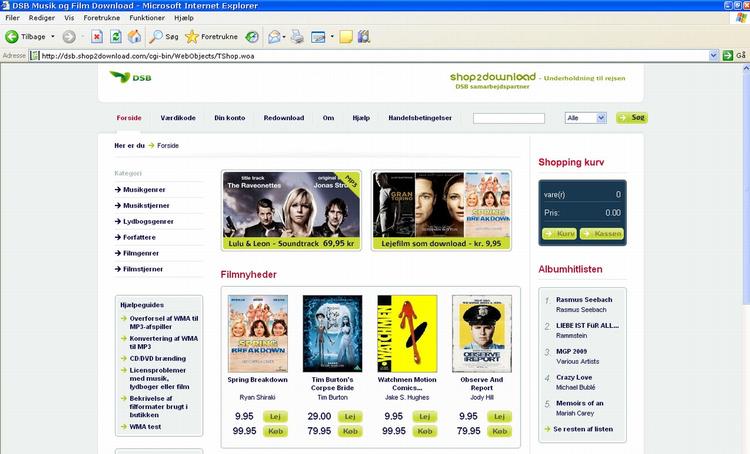Open CD/DVD brænding help guide
The width and height of the screenshot is (750, 454).
click(158, 358)
